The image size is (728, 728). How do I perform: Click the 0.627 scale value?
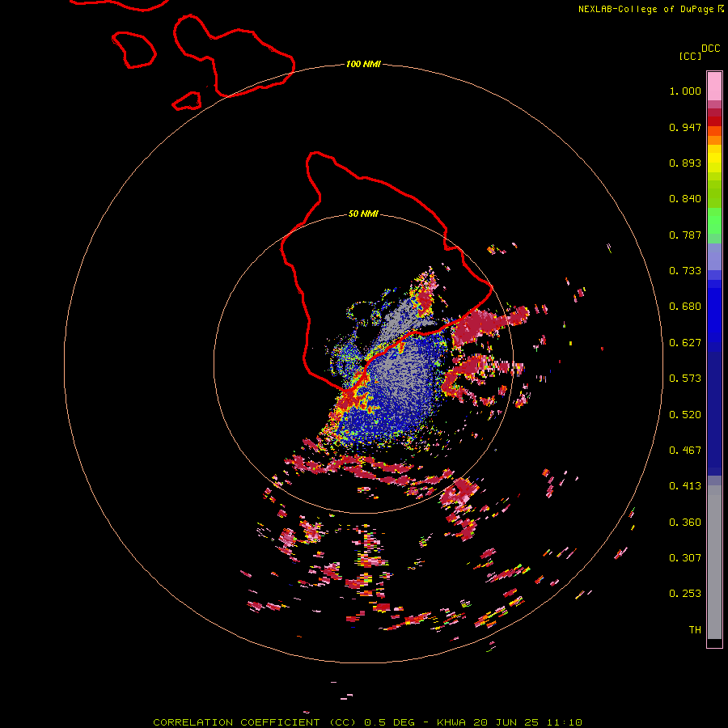click(x=685, y=343)
